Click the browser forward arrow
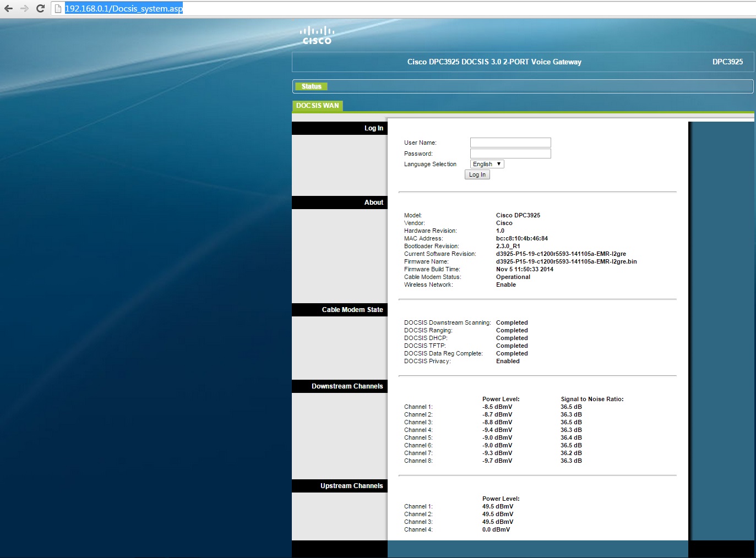 pyautogui.click(x=24, y=8)
